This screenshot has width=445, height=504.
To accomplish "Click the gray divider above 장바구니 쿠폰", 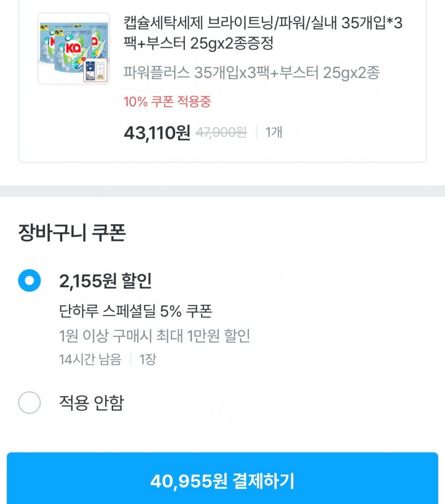I will click(222, 191).
